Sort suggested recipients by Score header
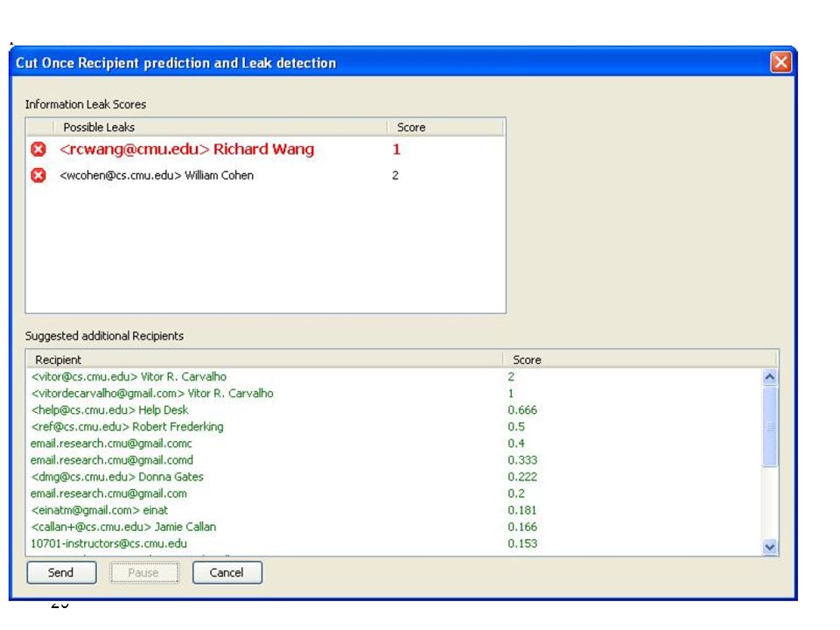The width and height of the screenshot is (840, 630). tap(640, 360)
